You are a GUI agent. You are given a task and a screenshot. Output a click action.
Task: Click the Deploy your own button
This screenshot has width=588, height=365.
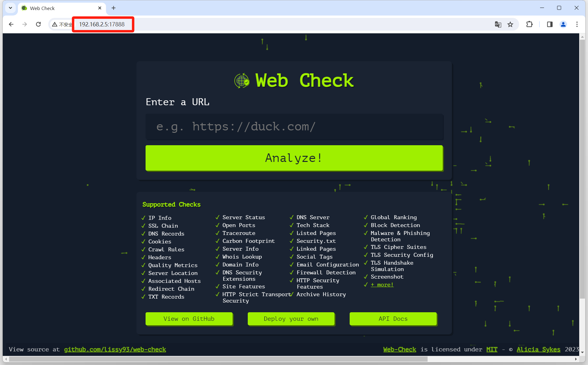pyautogui.click(x=291, y=319)
